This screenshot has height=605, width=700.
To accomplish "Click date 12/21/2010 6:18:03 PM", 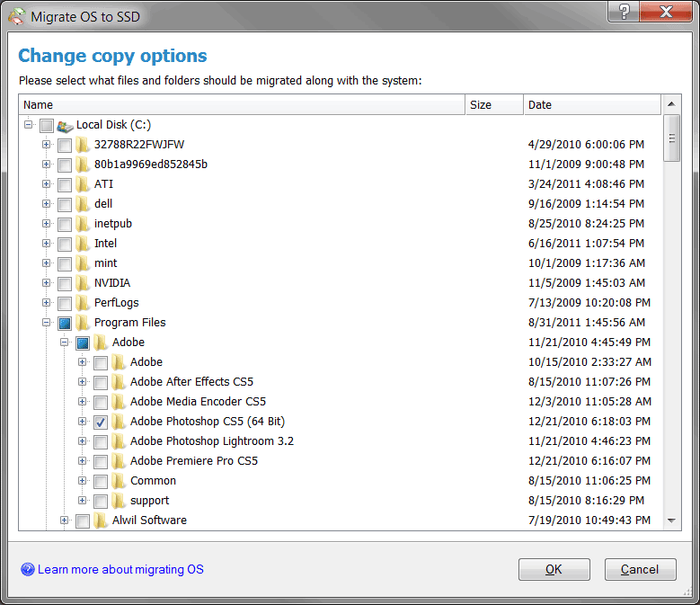I will tap(589, 422).
